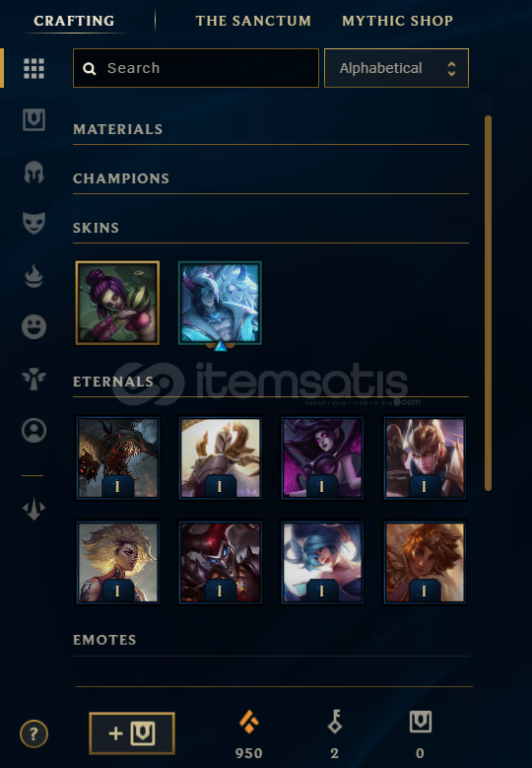Switch to The Sanctum tab
Viewport: 532px width, 768px height.
253,21
